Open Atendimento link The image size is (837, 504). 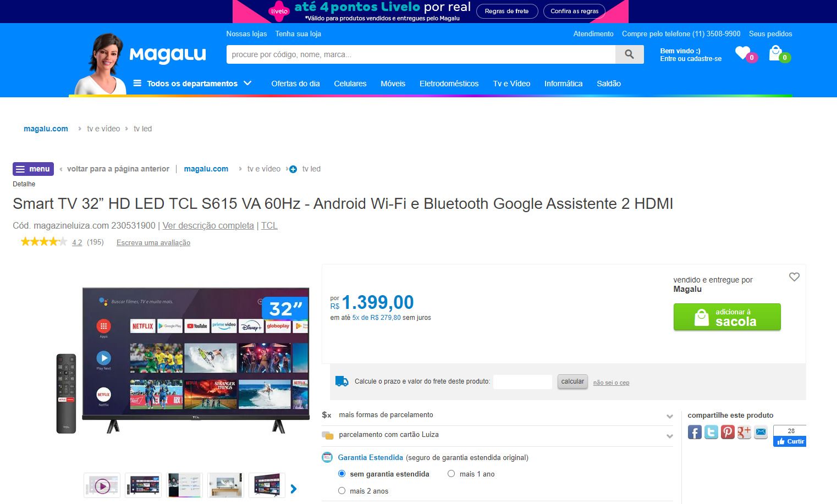coord(593,34)
